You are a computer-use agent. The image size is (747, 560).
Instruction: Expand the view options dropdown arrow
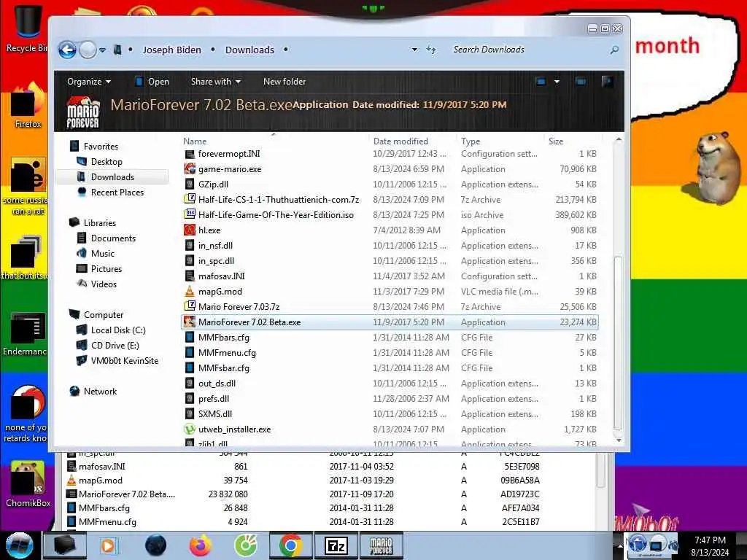click(x=557, y=82)
